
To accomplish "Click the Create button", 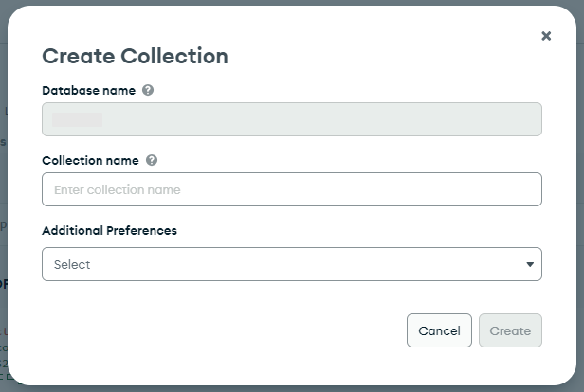I will tap(510, 330).
